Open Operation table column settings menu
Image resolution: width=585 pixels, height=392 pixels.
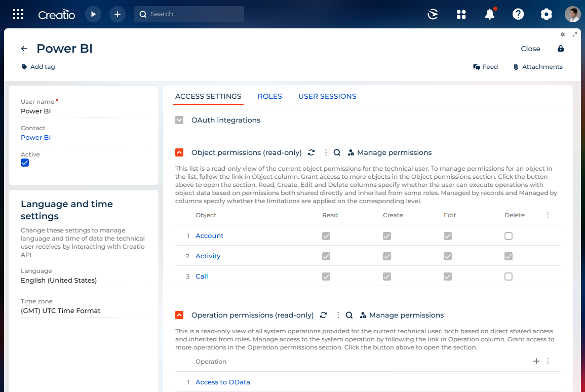(x=548, y=361)
